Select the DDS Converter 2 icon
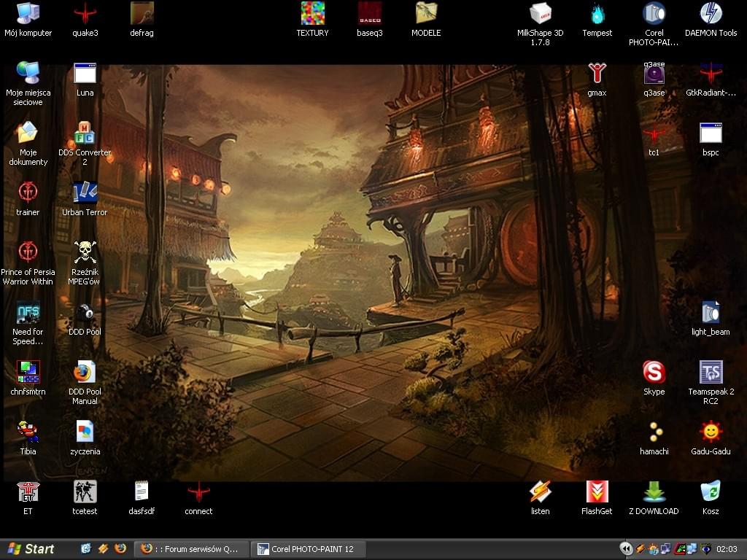The height and width of the screenshot is (560, 747). click(x=85, y=133)
